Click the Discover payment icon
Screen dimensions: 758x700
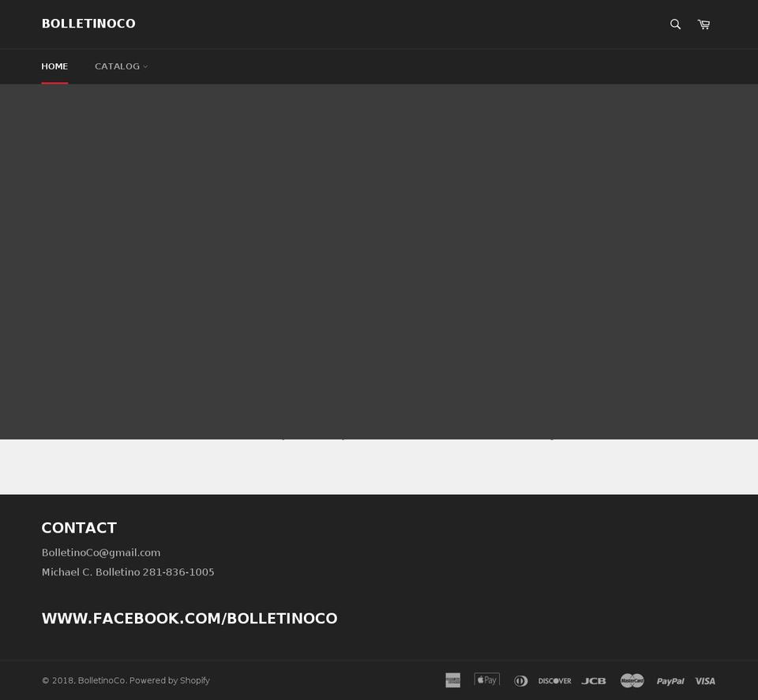[x=554, y=681]
